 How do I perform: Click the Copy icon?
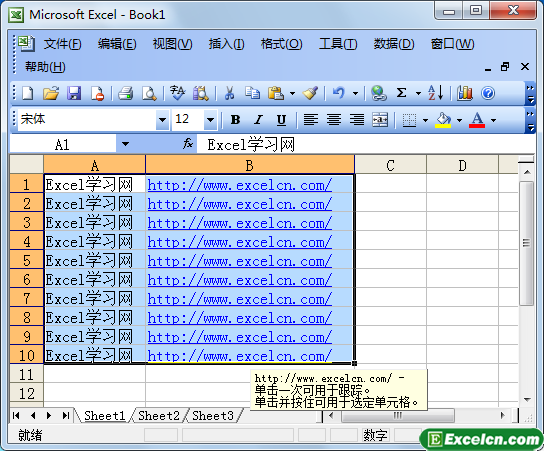[x=252, y=93]
